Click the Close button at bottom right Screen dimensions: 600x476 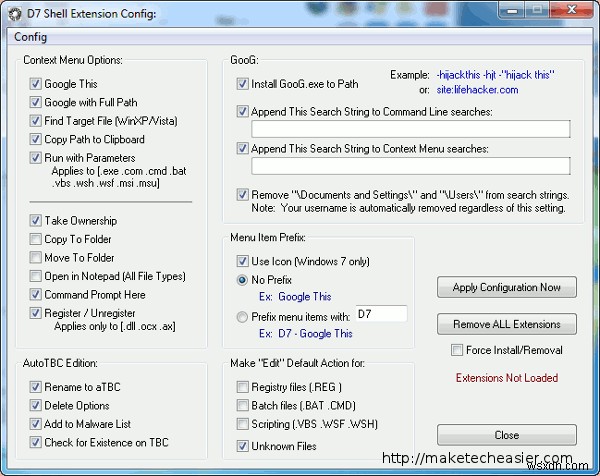point(506,435)
